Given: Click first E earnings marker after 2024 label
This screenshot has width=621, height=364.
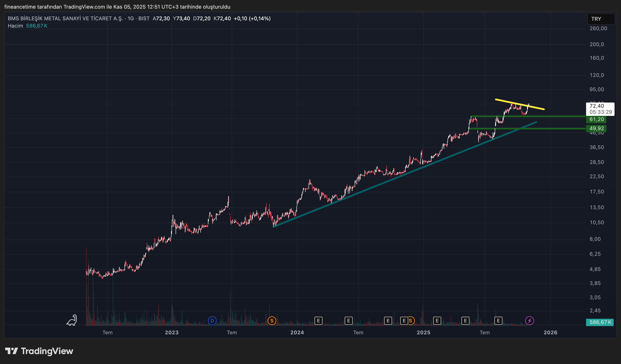Looking at the screenshot, I should (x=318, y=321).
